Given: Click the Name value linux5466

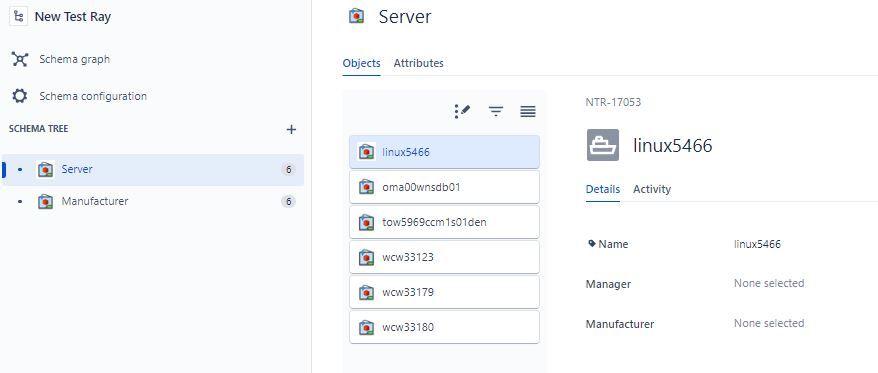Looking at the screenshot, I should coord(757,244).
